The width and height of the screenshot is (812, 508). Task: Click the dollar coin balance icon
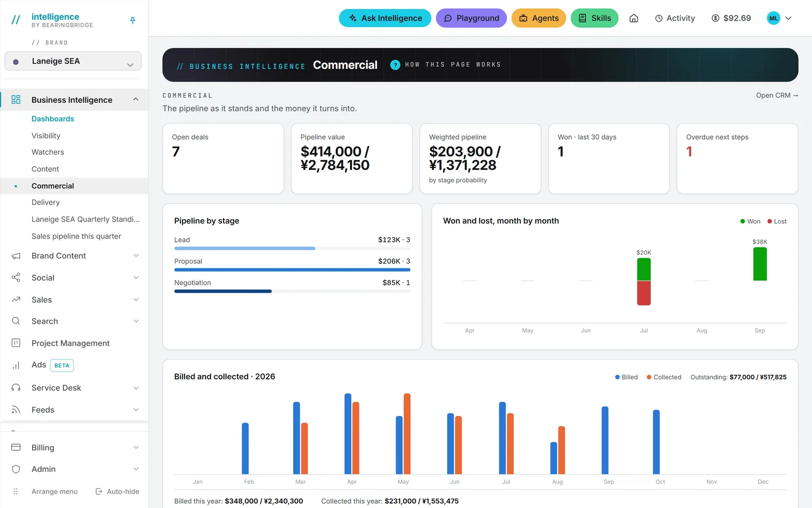click(715, 18)
